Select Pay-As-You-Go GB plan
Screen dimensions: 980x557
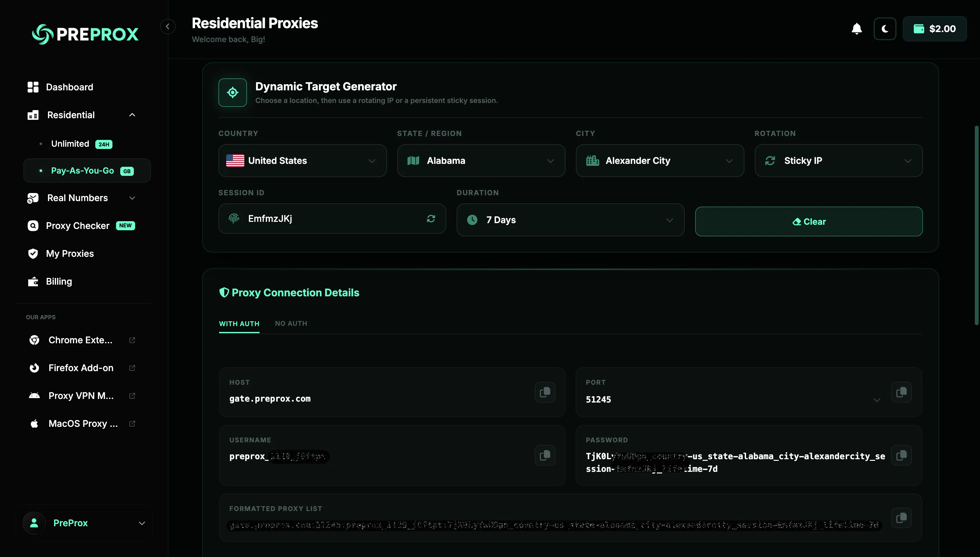pyautogui.click(x=87, y=171)
